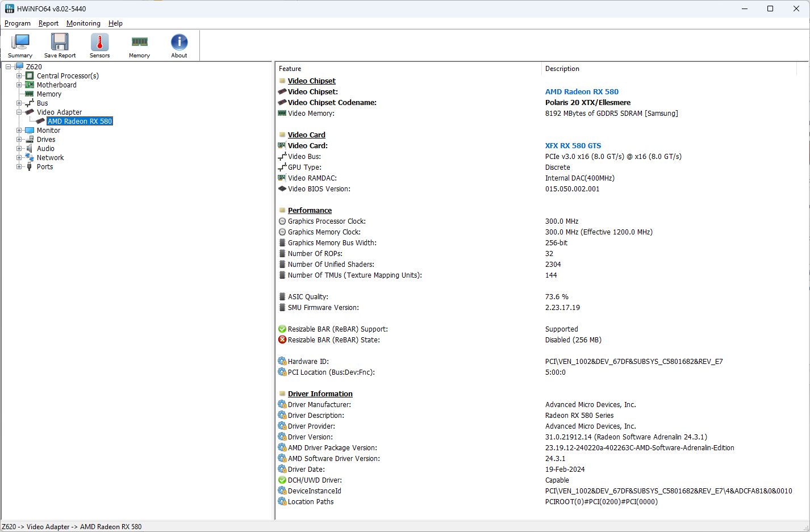Select AMD Radeon RX 580 tree item
Viewport: 810px width, 532px height.
pos(80,121)
